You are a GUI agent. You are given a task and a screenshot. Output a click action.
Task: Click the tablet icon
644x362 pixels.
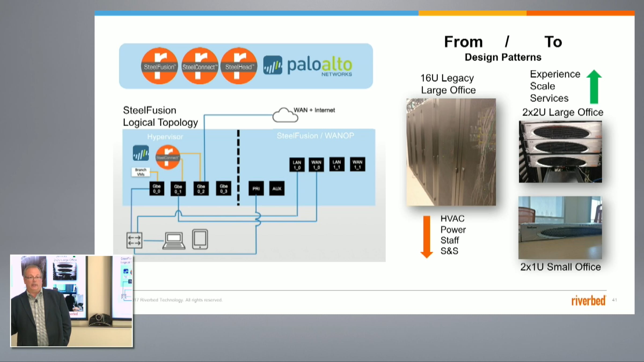coord(200,239)
